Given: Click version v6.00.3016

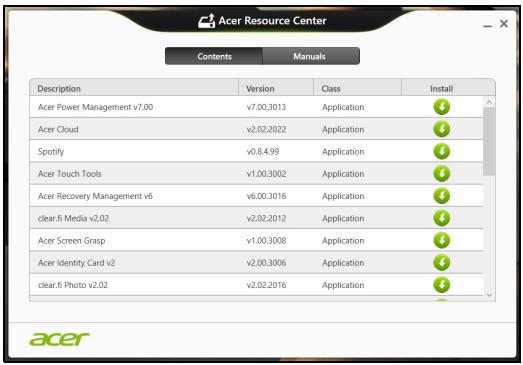Looking at the screenshot, I should [266, 196].
